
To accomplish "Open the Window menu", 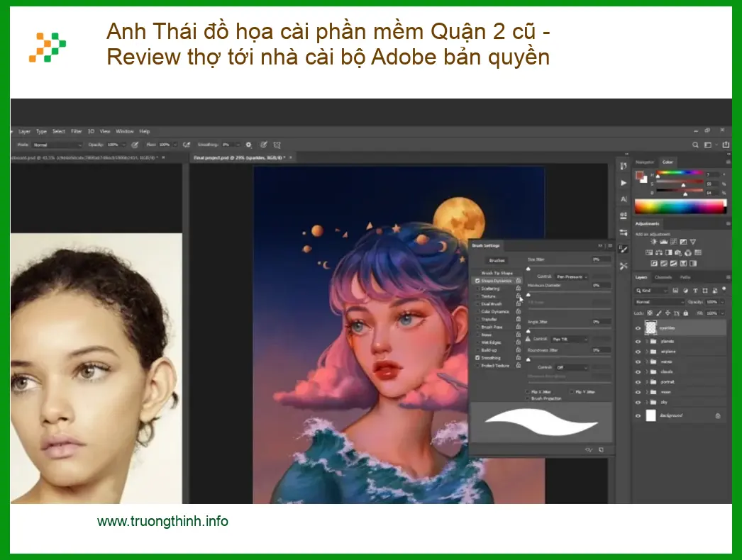I will pyautogui.click(x=125, y=131).
